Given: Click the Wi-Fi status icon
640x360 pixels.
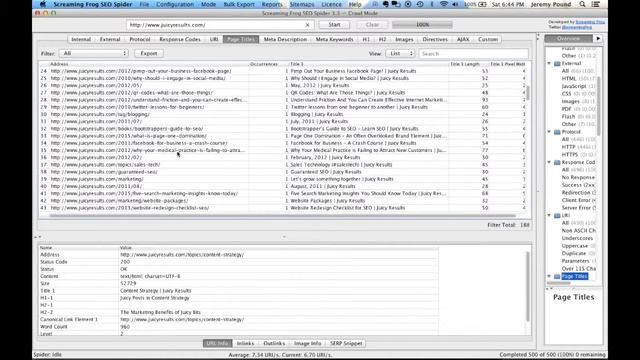Looking at the screenshot, I should [x=444, y=4].
